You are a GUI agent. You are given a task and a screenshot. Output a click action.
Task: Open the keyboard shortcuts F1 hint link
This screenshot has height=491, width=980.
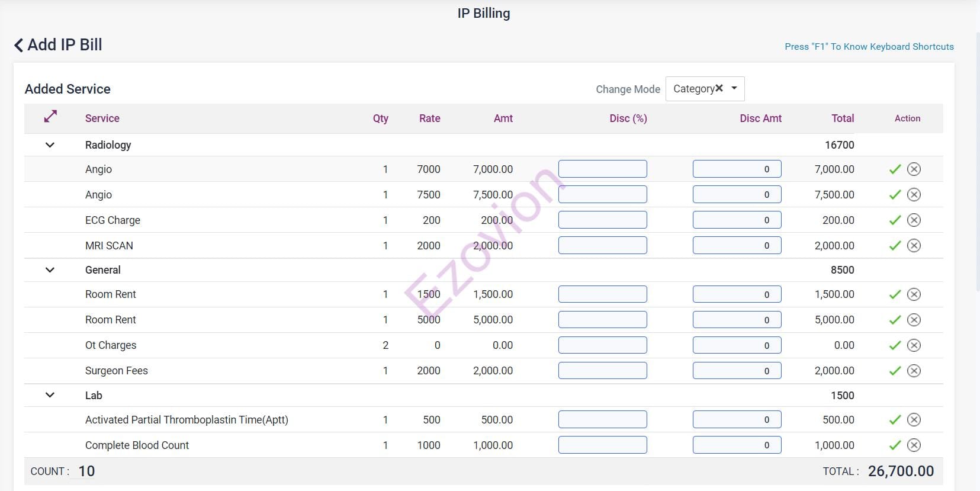tap(869, 47)
